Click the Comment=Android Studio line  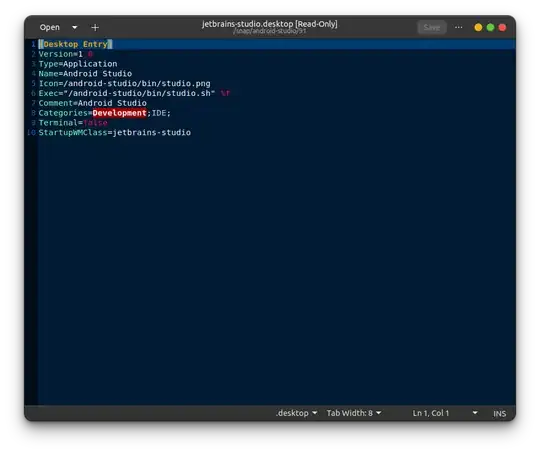click(92, 103)
